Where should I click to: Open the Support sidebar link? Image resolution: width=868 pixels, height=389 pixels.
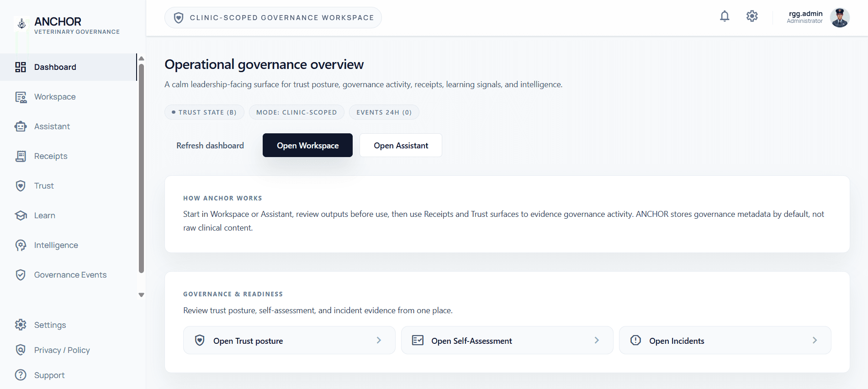(49, 375)
